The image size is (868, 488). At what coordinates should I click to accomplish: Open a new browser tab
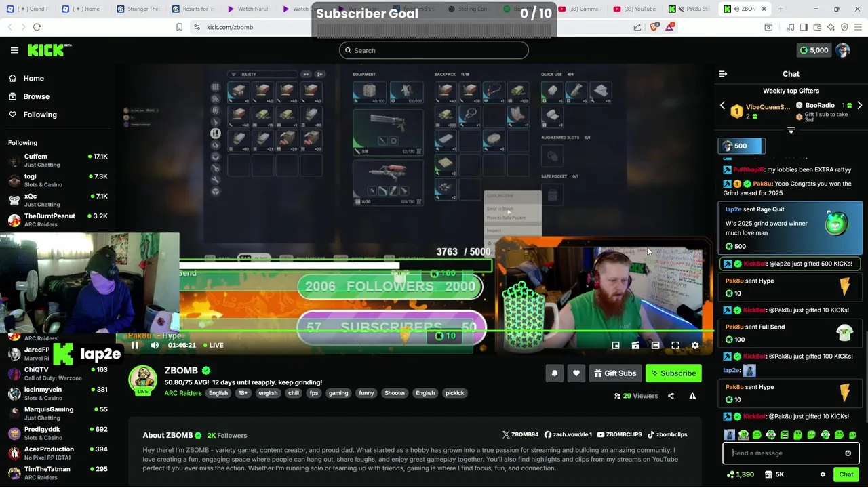coord(781,9)
